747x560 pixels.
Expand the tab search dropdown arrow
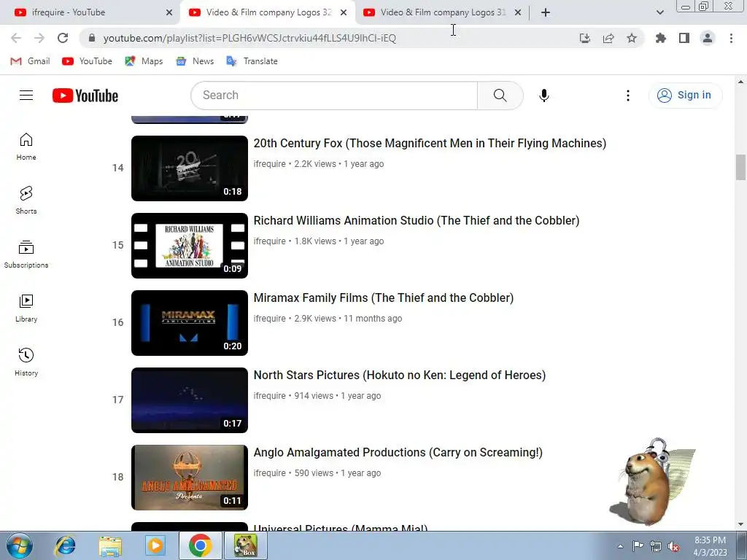pos(659,12)
